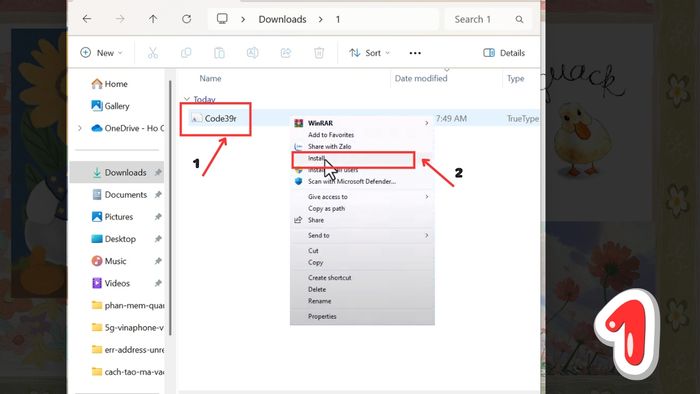Click the This PC monitor icon in address bar

[222, 19]
